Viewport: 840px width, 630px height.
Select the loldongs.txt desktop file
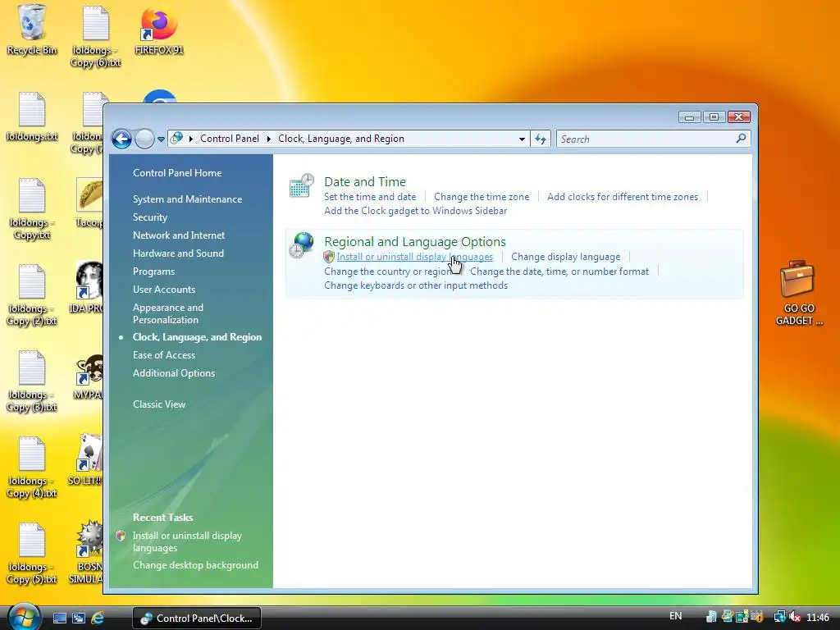[32, 116]
